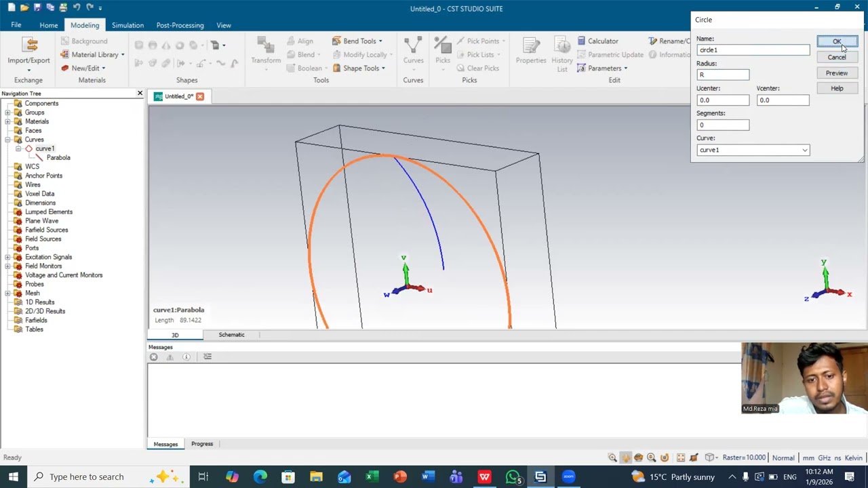The image size is (868, 488).
Task: Switch to the View ribbon tab
Action: point(223,25)
